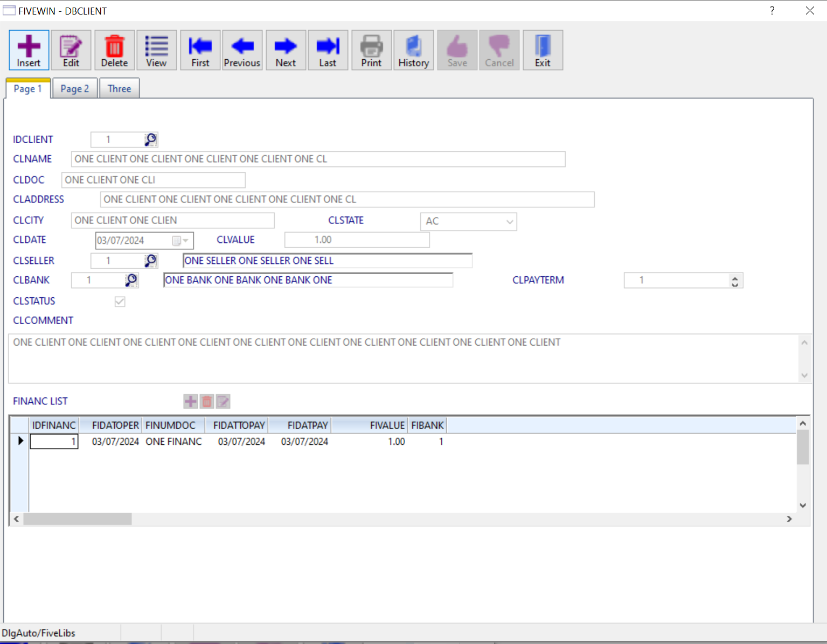Open the IDCLIENT lookup magnifier
Screen dimensions: 827x644
(x=151, y=139)
